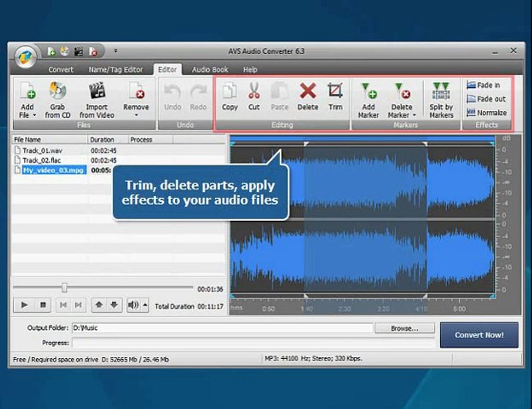Expand the volume control arrow

145,305
